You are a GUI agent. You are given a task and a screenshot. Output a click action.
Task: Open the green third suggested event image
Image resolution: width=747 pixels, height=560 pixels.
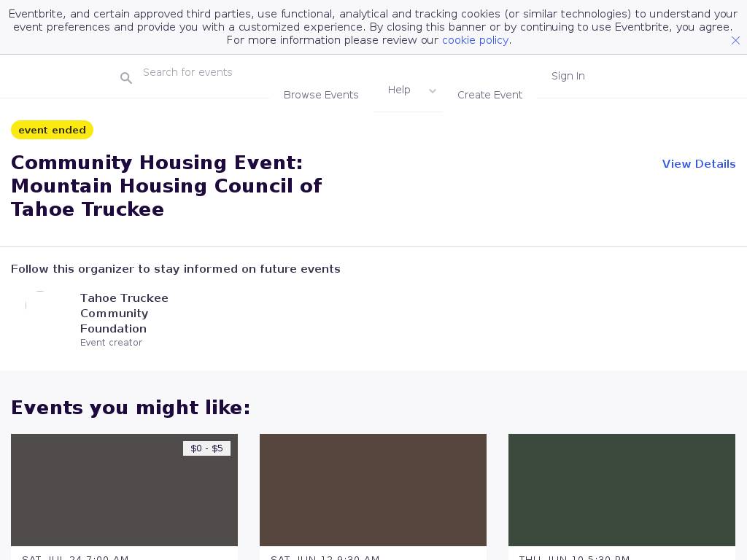[x=622, y=490]
